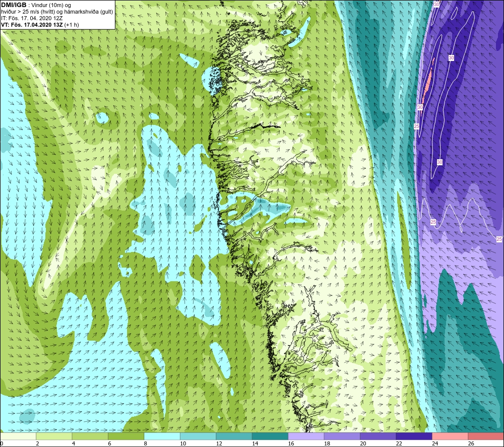Click the legend tick label '10'
This screenshot has width=504, height=447.
[x=183, y=443]
